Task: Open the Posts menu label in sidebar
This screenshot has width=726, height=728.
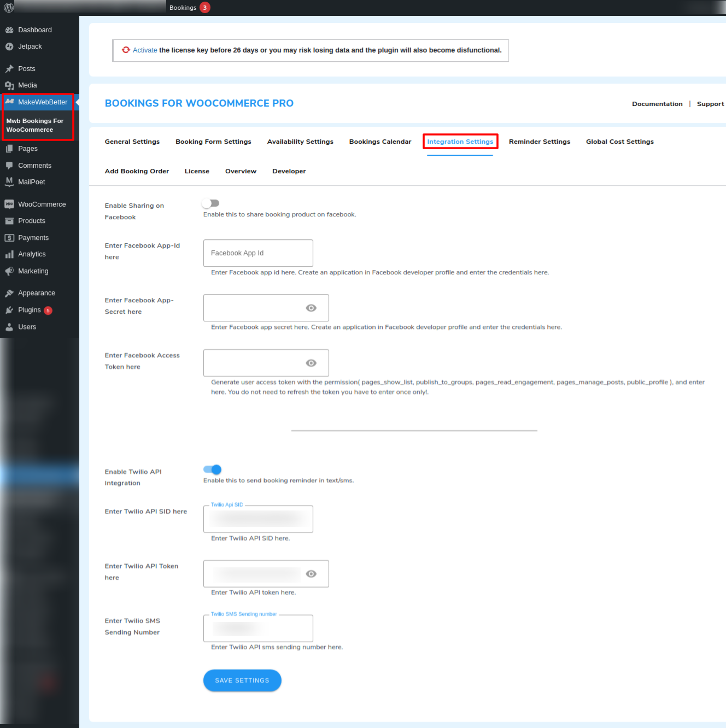Action: tap(27, 69)
